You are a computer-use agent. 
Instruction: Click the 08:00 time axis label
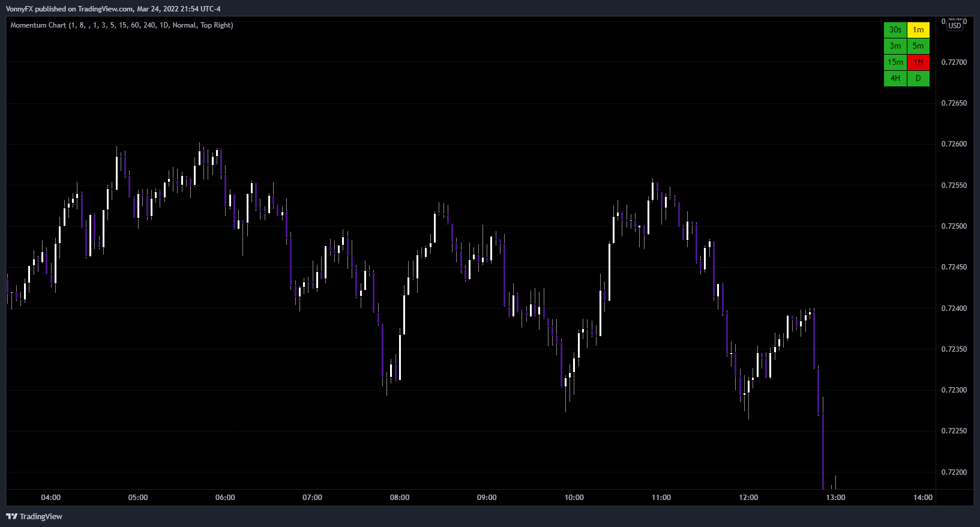click(400, 498)
